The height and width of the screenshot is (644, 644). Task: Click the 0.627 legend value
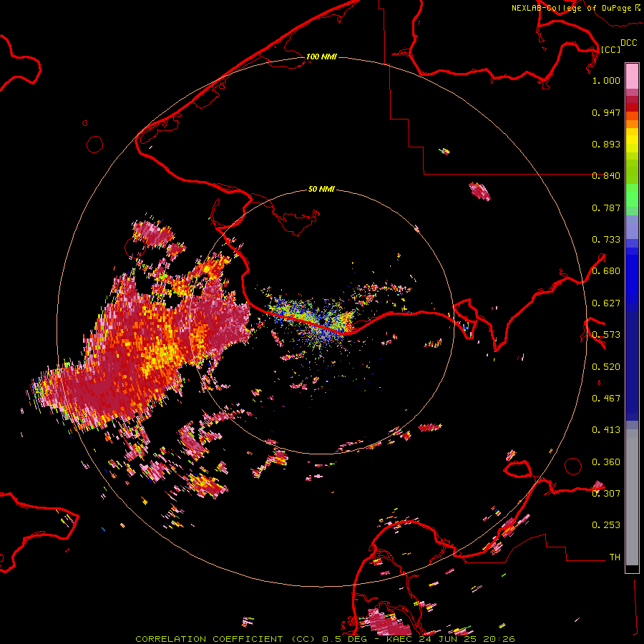[606, 303]
